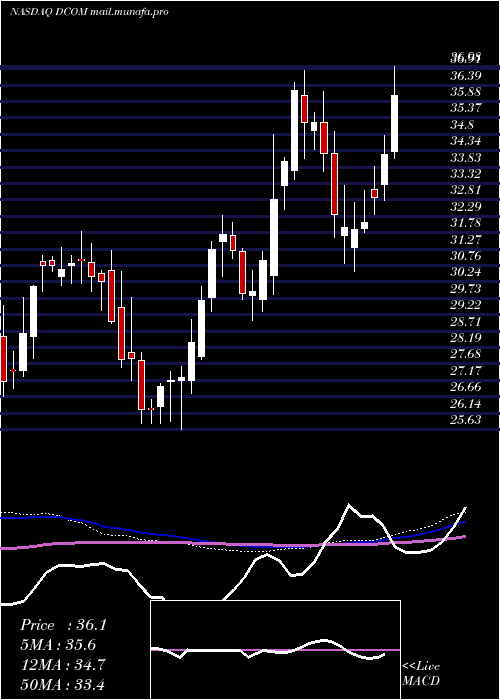Click the NASDAQ DCOM mail.munafa.pro chart title

89,12
